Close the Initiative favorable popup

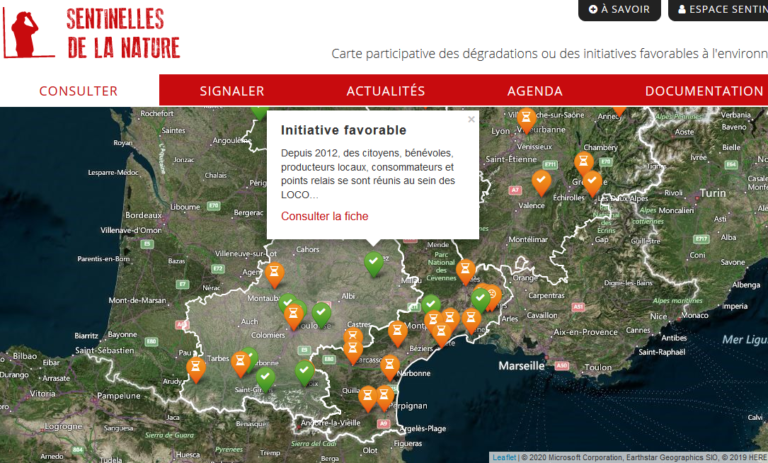471,119
